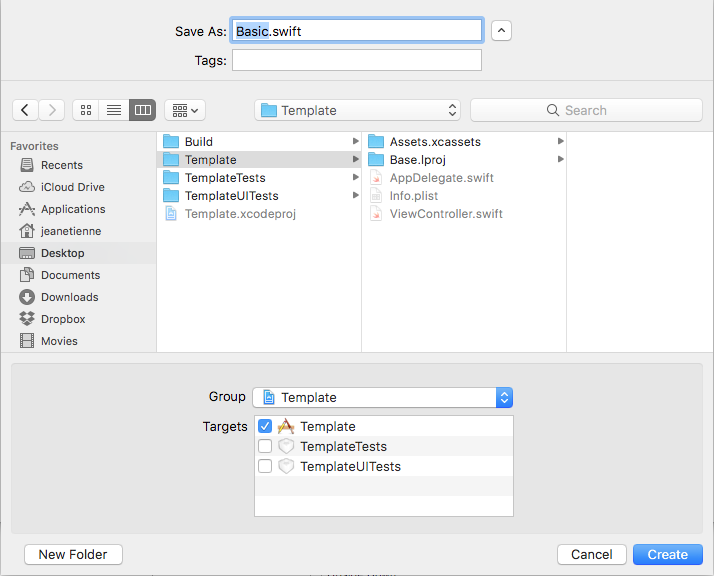Go back with the left arrow button
The width and height of the screenshot is (714, 576).
25,110
